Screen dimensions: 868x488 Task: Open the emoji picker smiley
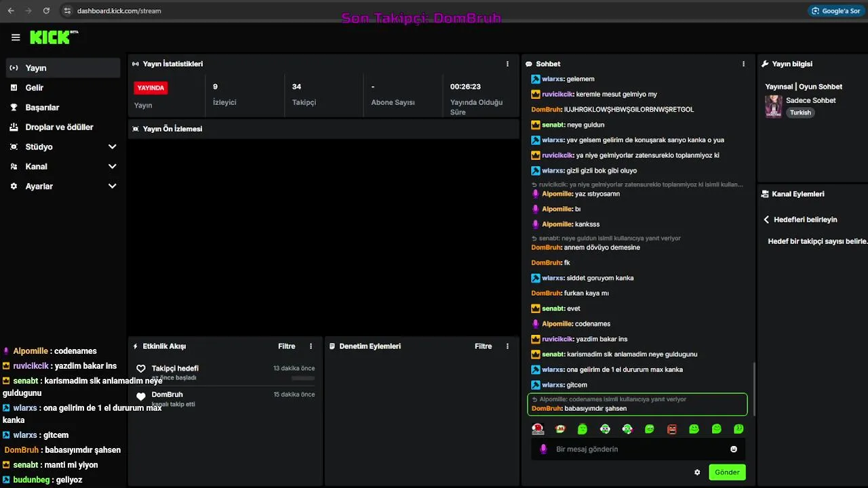(734, 449)
